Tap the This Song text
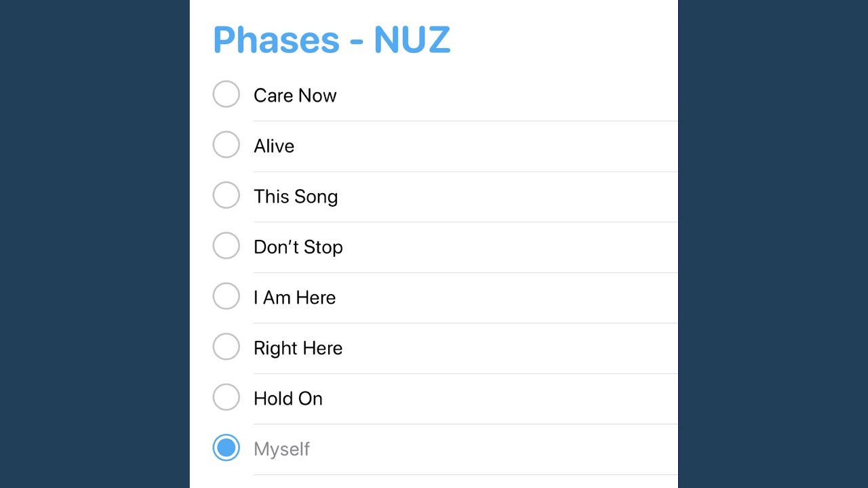 pyautogui.click(x=296, y=197)
